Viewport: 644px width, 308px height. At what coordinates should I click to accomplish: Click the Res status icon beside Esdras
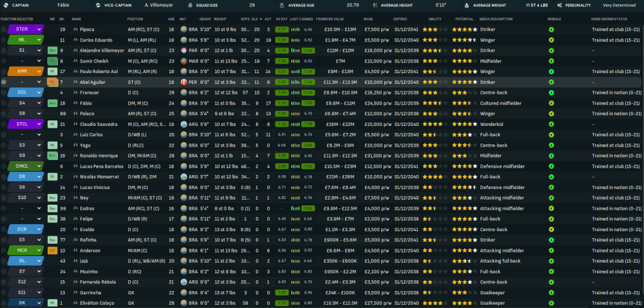(52, 208)
